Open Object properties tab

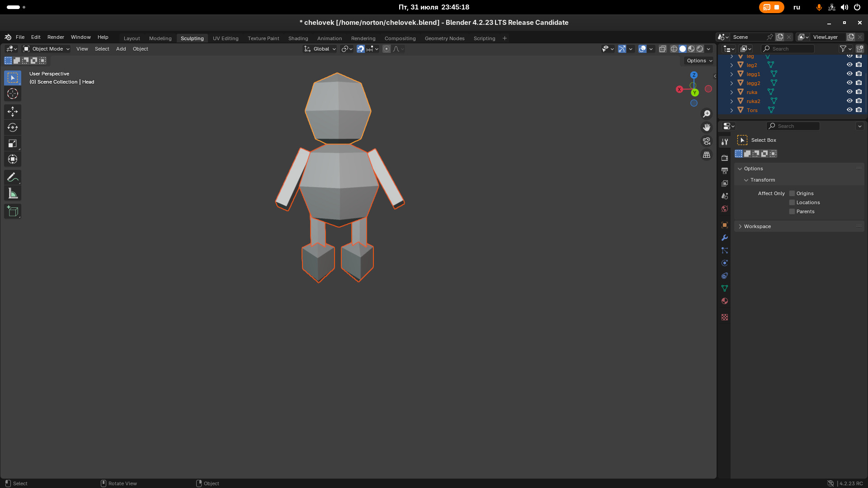725,225
